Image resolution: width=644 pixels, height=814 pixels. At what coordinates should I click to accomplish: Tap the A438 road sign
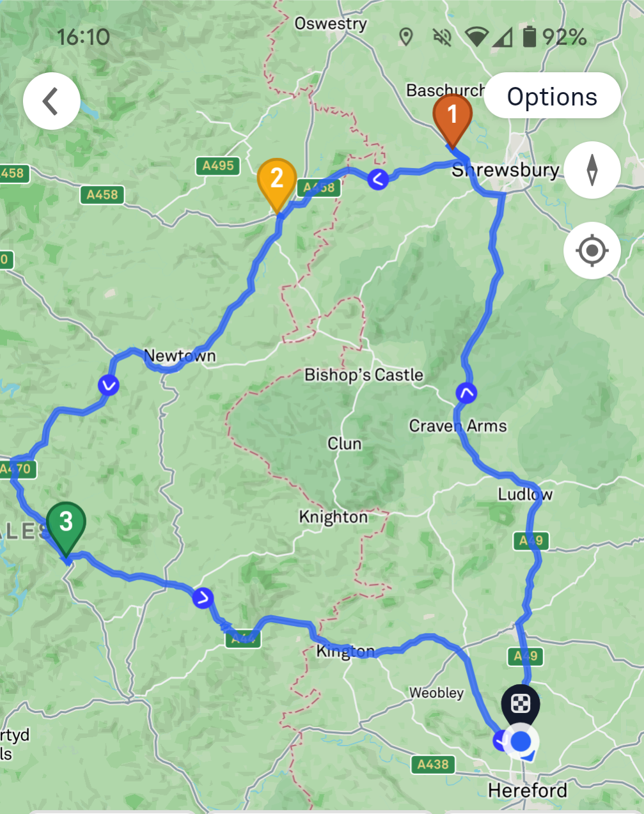tap(433, 764)
